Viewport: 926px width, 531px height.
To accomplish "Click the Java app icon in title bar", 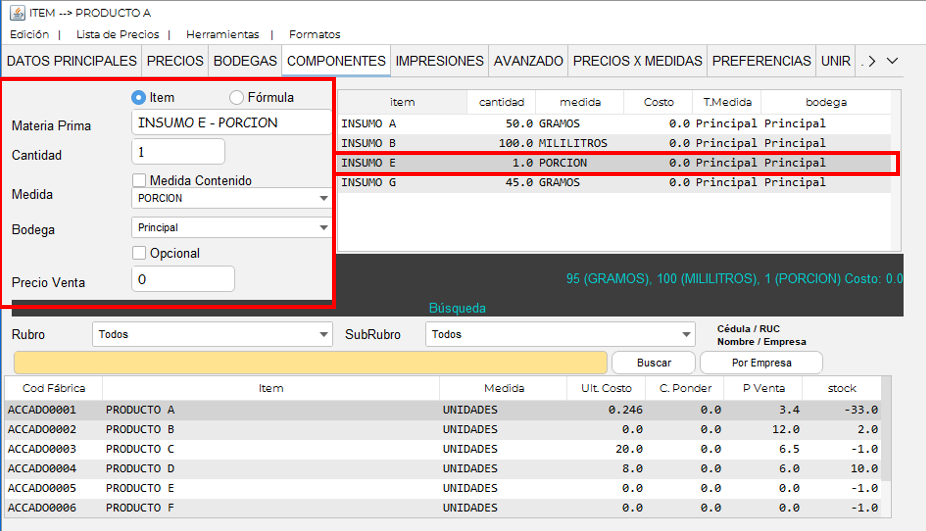I will click(x=17, y=12).
